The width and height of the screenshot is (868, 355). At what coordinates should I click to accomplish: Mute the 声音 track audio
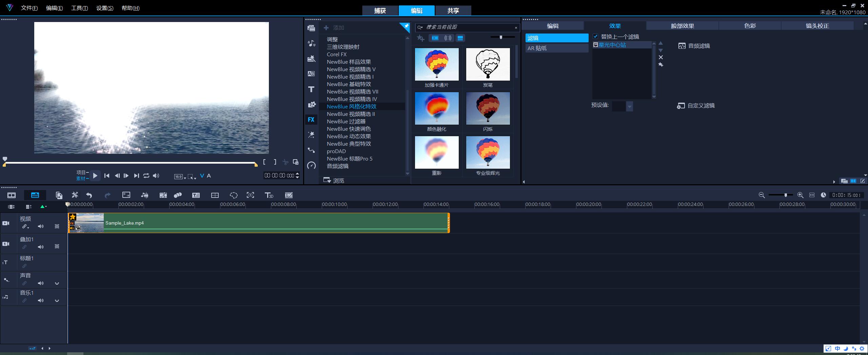(x=41, y=283)
